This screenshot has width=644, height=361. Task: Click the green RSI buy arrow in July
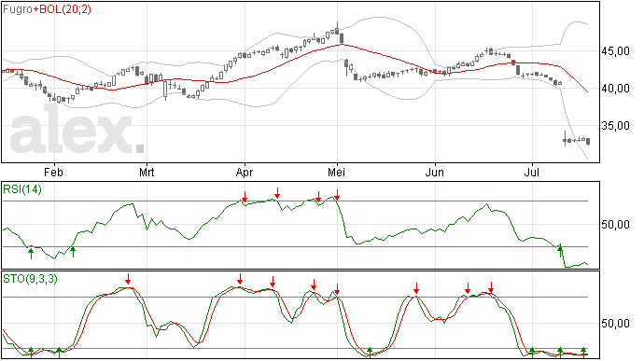(x=560, y=251)
